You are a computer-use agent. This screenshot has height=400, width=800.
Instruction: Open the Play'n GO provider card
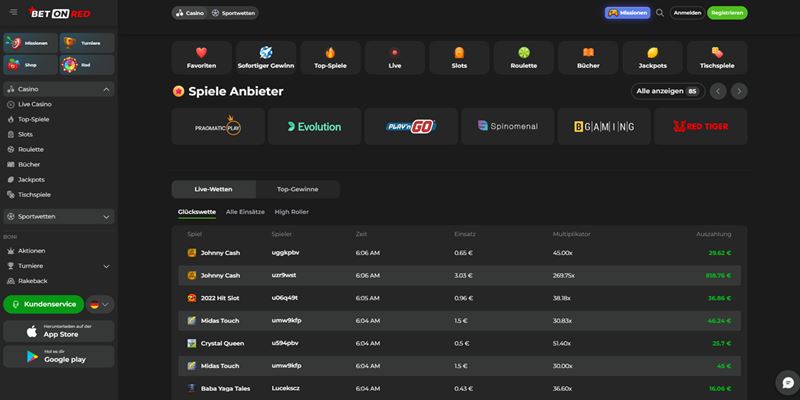coord(411,127)
